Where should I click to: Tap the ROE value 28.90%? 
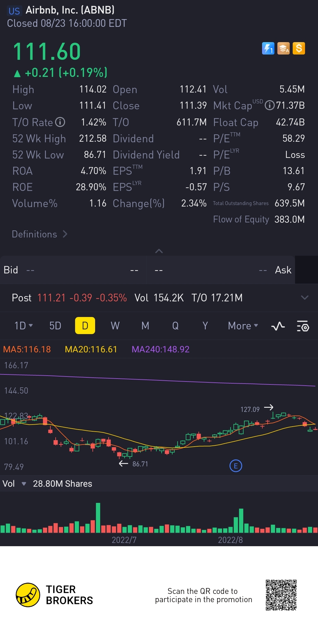tap(91, 187)
